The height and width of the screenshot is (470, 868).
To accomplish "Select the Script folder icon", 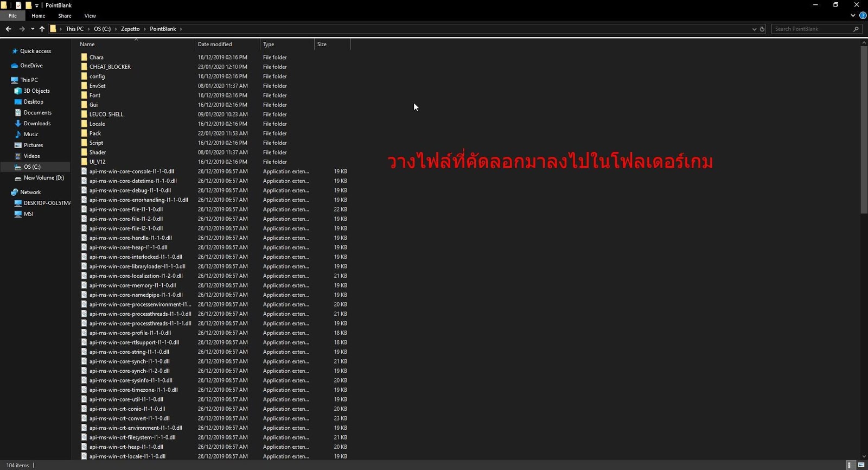I will (84, 143).
